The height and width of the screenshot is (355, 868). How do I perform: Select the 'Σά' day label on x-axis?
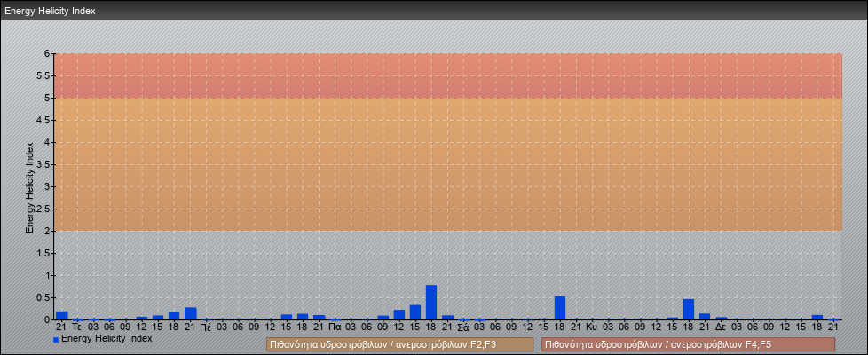(x=464, y=327)
